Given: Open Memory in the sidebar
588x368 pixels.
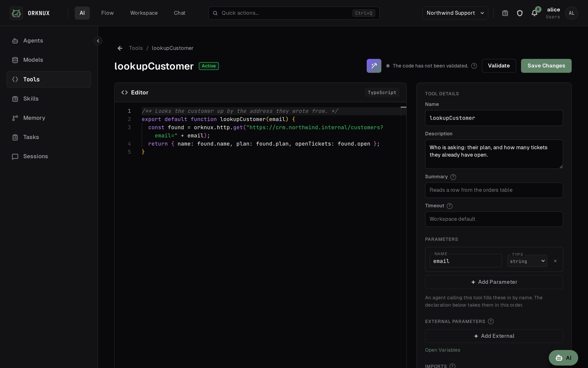Looking at the screenshot, I should coord(49,118).
